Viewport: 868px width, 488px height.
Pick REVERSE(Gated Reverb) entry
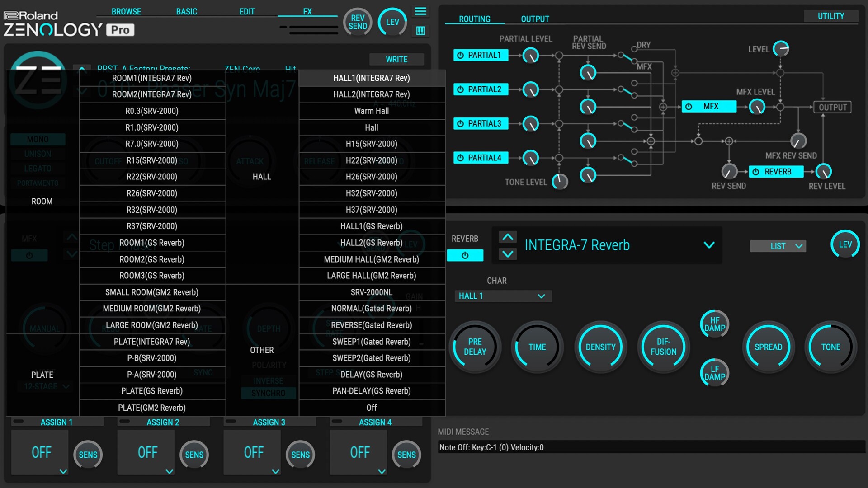372,325
